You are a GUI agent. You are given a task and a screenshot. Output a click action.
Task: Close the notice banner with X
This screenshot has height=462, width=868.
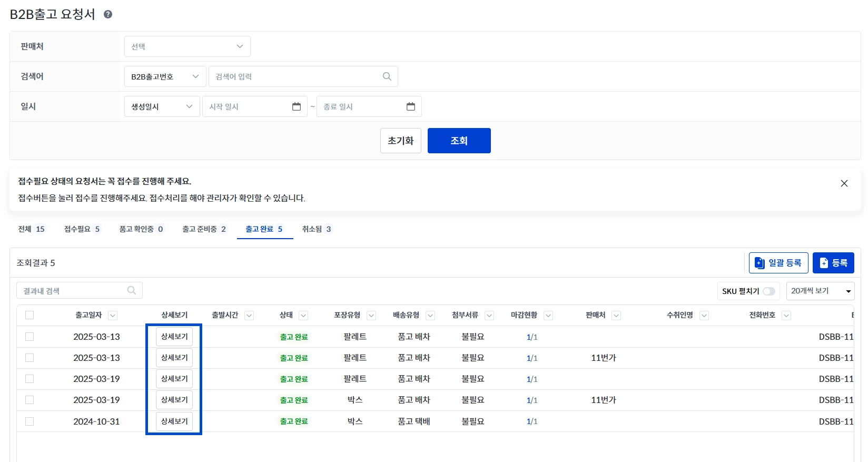pos(844,183)
